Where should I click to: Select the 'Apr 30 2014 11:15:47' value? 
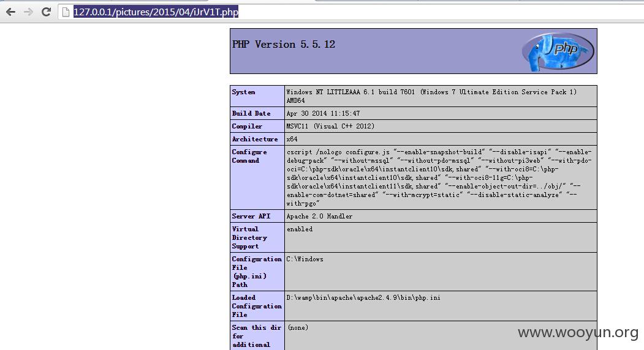click(x=324, y=113)
